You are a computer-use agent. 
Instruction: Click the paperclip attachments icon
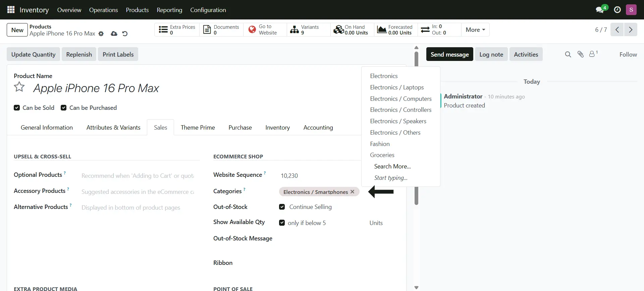580,54
